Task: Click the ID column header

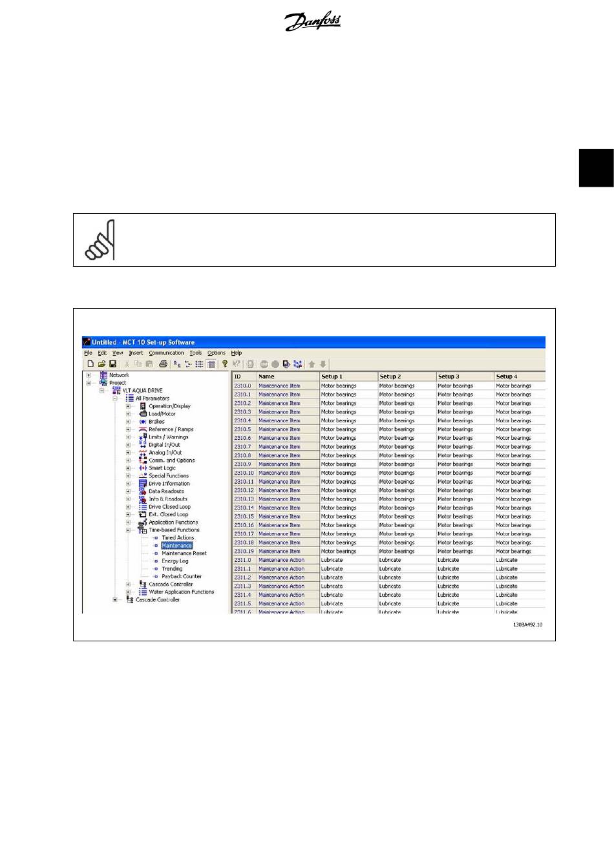Action: coord(244,377)
